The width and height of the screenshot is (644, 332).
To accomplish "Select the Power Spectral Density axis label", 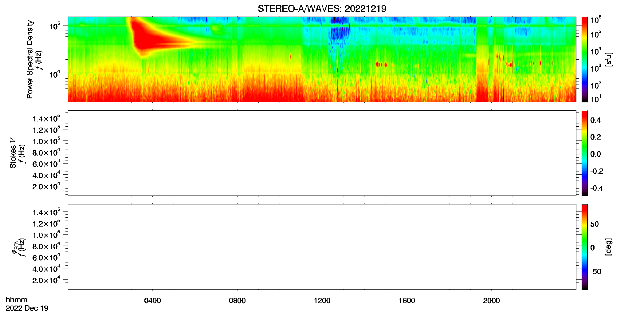I will [x=30, y=59].
